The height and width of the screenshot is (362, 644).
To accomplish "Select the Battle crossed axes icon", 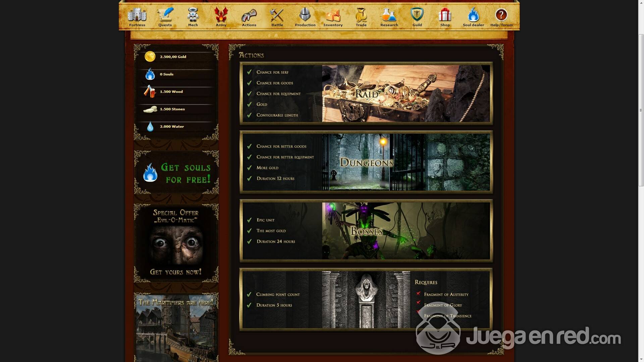I will [x=277, y=15].
